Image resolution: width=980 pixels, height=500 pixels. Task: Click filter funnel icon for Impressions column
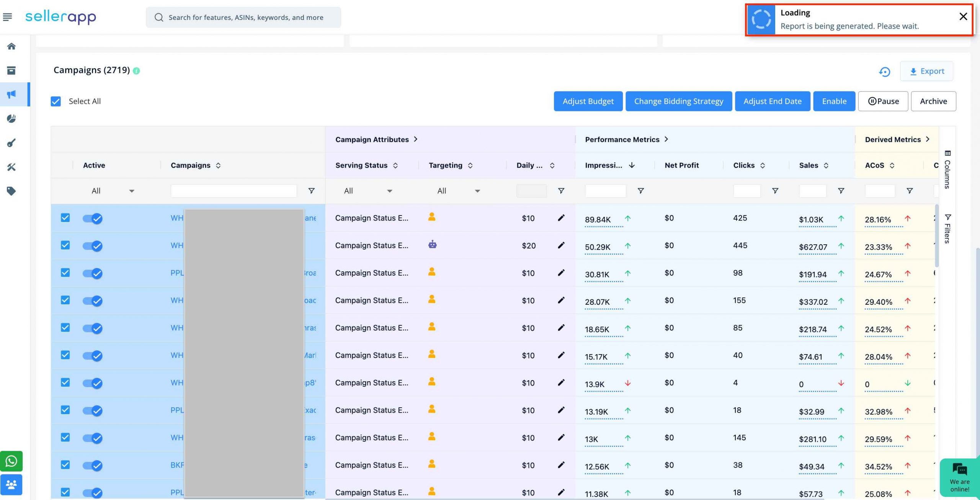(x=641, y=191)
